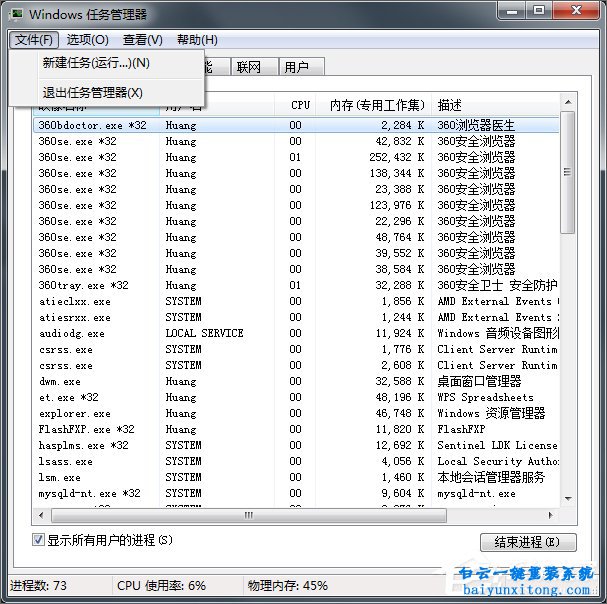Open the 查看(V) menu

pyautogui.click(x=142, y=39)
